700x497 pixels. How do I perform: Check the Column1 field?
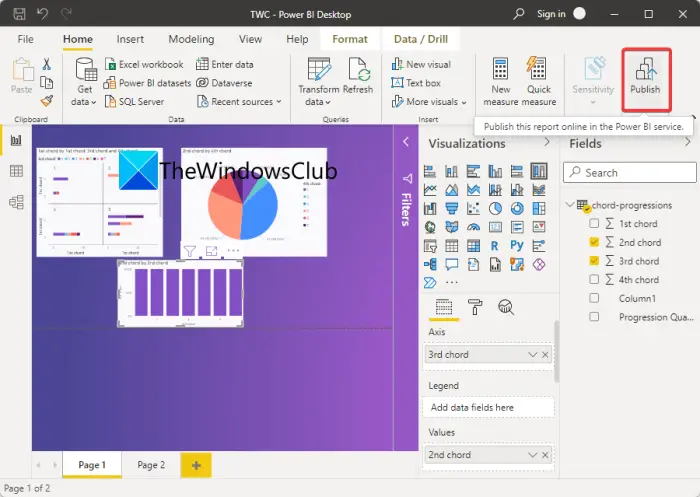(594, 298)
